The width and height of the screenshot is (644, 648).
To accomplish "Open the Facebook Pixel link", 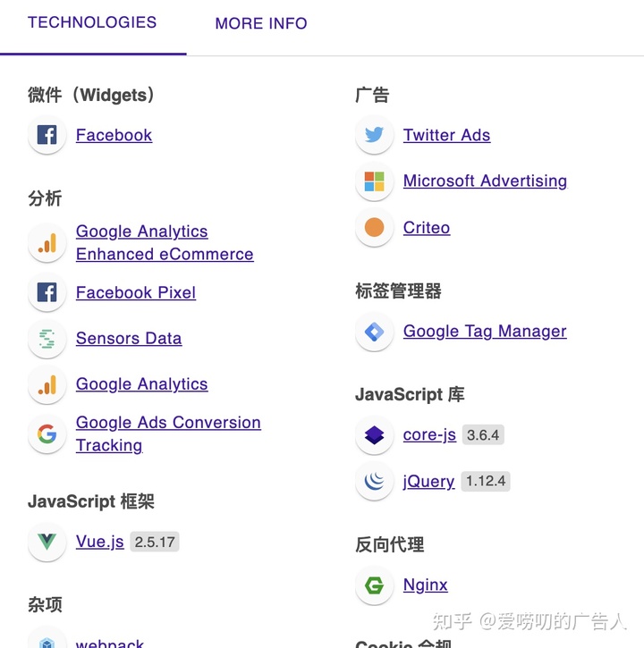I will coord(136,292).
